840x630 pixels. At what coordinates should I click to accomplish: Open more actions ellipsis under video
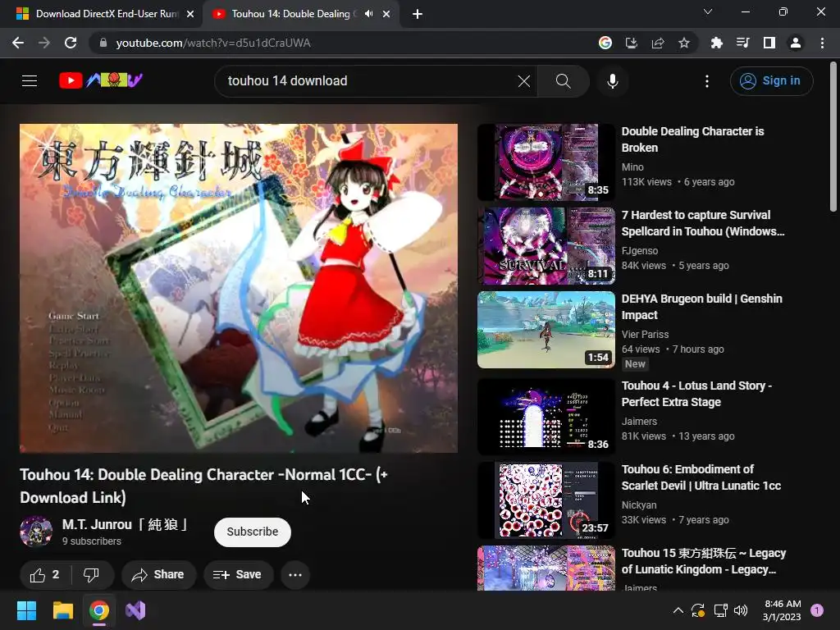point(295,575)
